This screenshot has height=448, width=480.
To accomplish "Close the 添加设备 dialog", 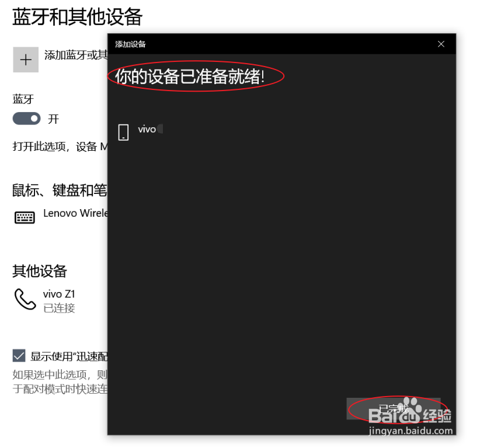I will 441,44.
